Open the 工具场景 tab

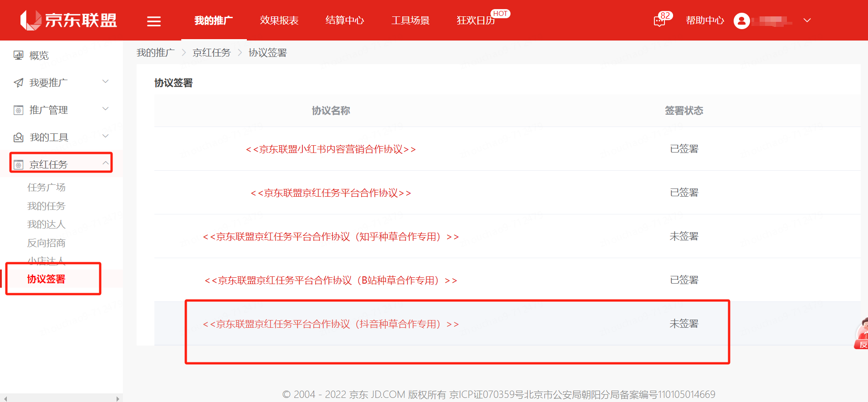pos(410,20)
